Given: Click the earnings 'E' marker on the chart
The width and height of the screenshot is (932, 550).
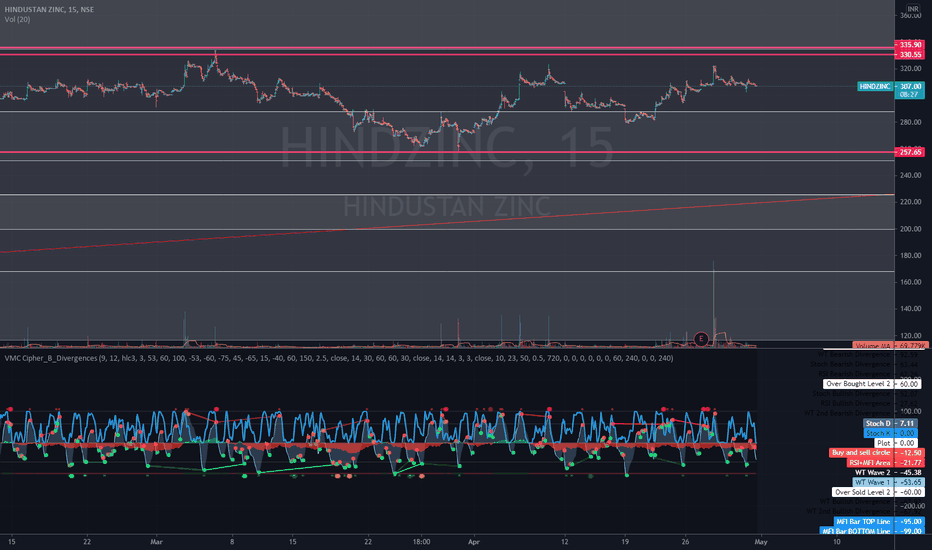Looking at the screenshot, I should (x=701, y=339).
